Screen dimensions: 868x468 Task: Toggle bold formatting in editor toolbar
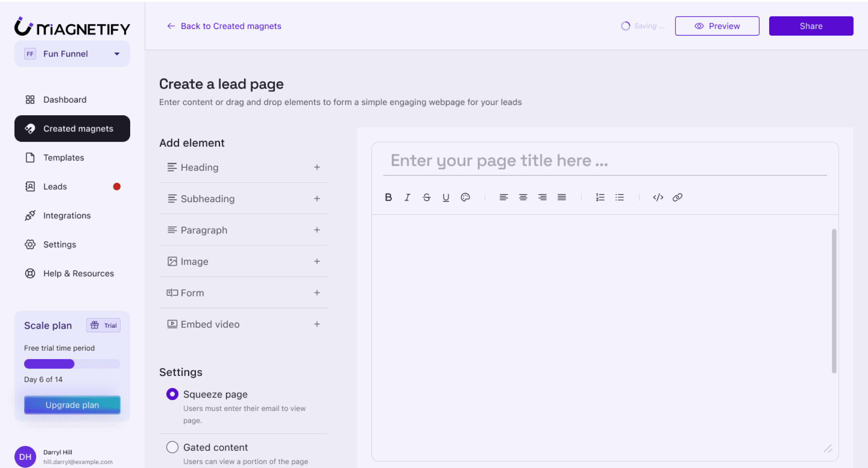coord(388,197)
